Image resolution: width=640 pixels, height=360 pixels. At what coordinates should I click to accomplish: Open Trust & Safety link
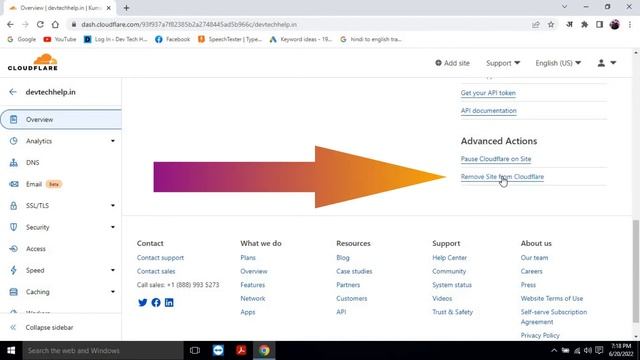[x=452, y=312]
